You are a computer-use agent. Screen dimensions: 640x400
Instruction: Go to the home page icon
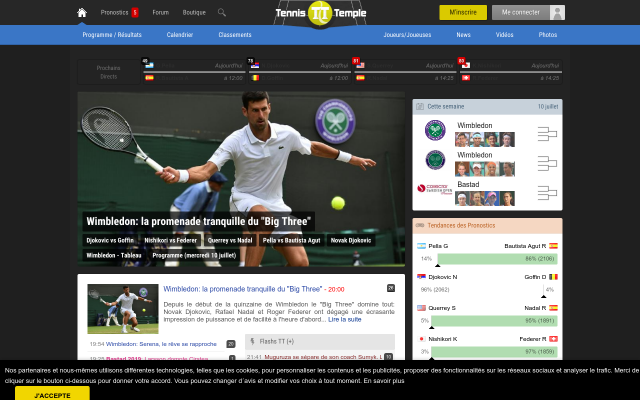(82, 13)
